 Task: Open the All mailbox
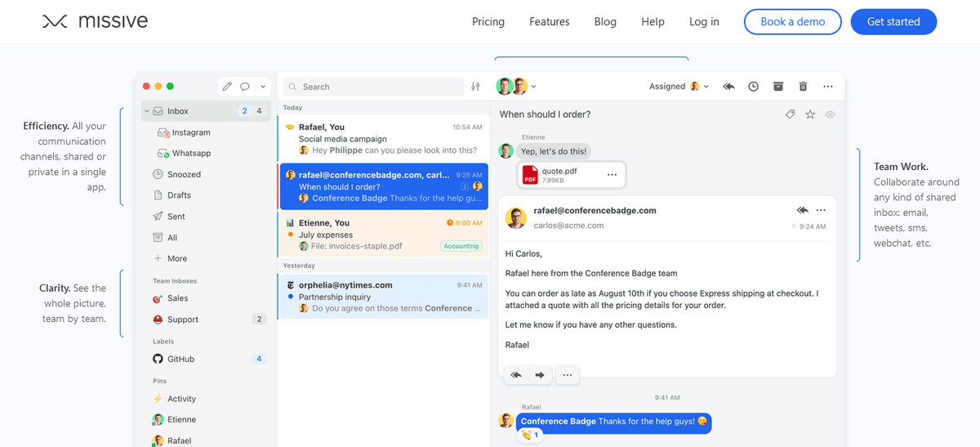[172, 238]
